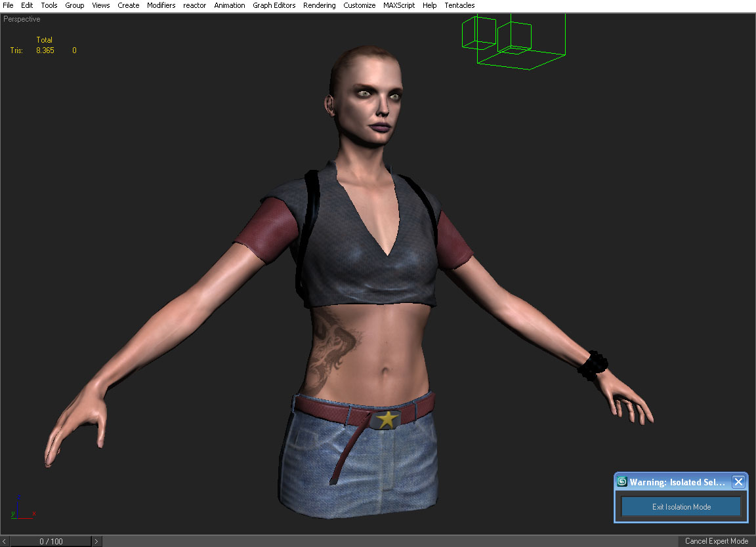The width and height of the screenshot is (756, 547).
Task: Open the Graph Editors menu
Action: [274, 5]
